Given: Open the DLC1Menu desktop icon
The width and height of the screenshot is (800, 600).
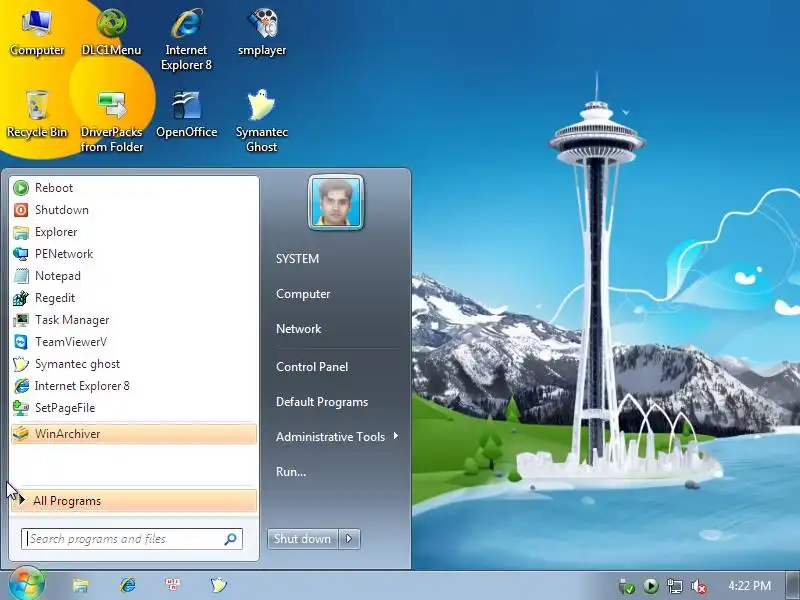Looking at the screenshot, I should (x=111, y=33).
